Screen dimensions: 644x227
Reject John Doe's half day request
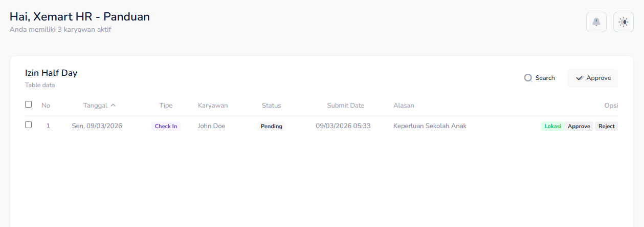[606, 127]
